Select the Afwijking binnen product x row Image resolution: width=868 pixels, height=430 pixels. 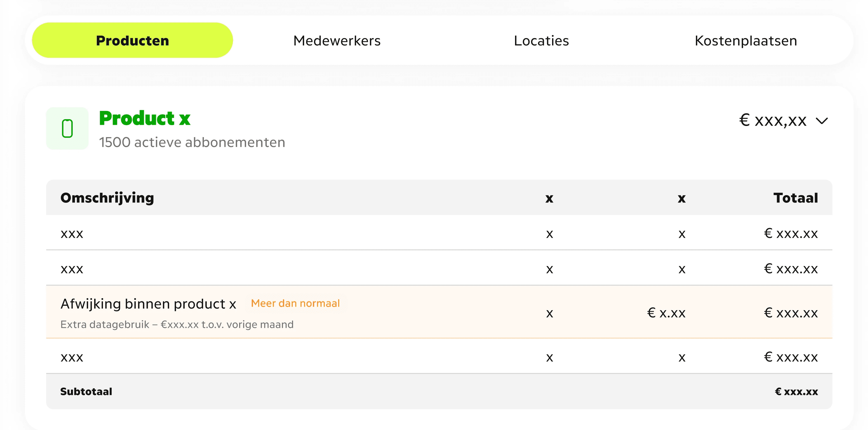pos(439,312)
